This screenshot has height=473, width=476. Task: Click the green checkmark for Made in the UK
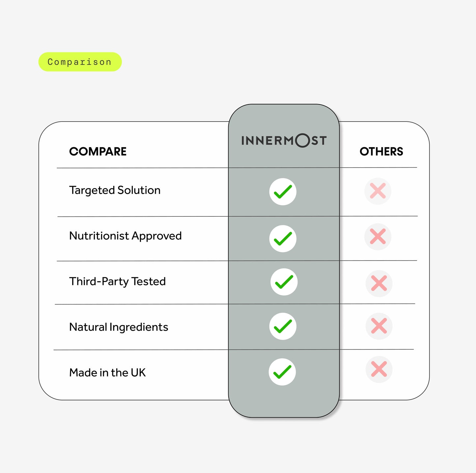[282, 372]
